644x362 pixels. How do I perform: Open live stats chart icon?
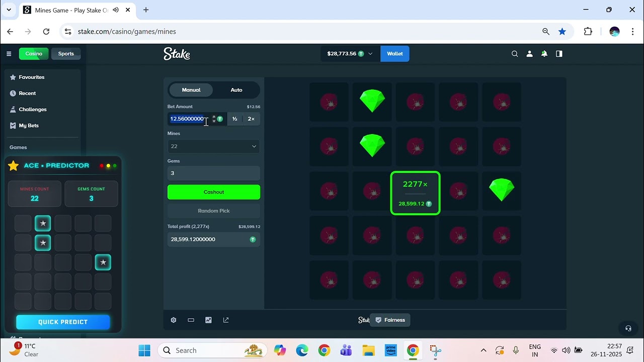[208, 320]
